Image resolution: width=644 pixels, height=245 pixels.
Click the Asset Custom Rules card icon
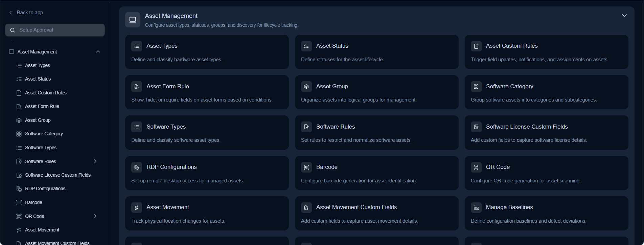coord(476,46)
